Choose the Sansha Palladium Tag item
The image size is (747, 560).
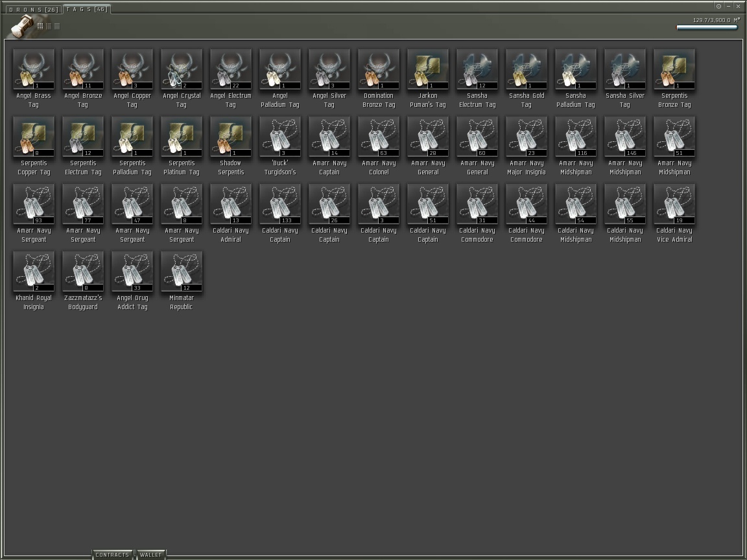(x=576, y=69)
